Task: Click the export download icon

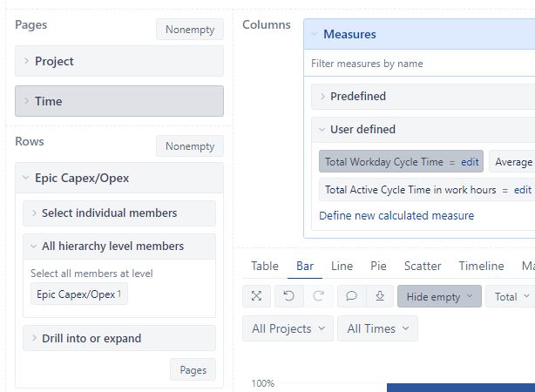Action: [380, 296]
